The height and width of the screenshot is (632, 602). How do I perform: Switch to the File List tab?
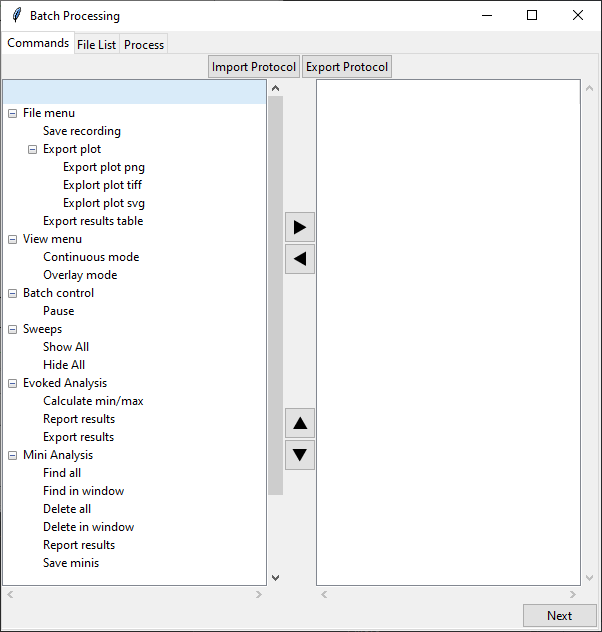pos(96,44)
